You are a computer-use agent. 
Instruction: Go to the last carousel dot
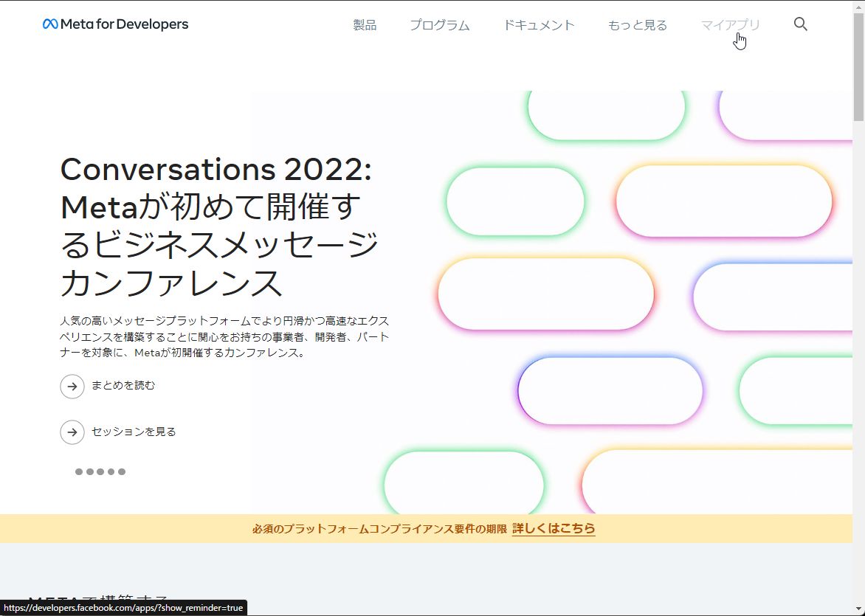(122, 472)
